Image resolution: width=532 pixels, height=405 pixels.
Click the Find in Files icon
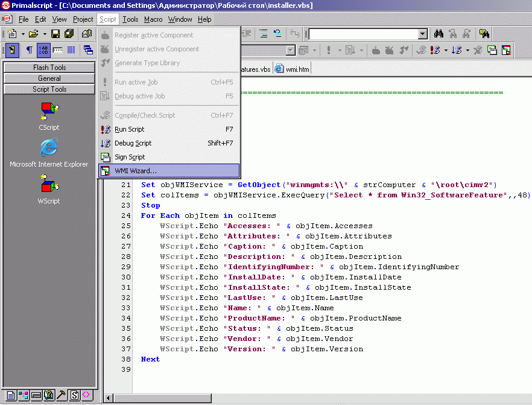[x=484, y=34]
